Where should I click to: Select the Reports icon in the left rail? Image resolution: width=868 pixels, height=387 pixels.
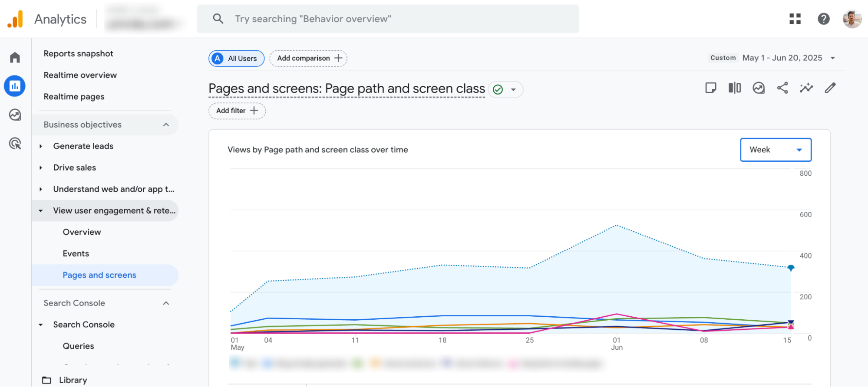[x=15, y=86]
